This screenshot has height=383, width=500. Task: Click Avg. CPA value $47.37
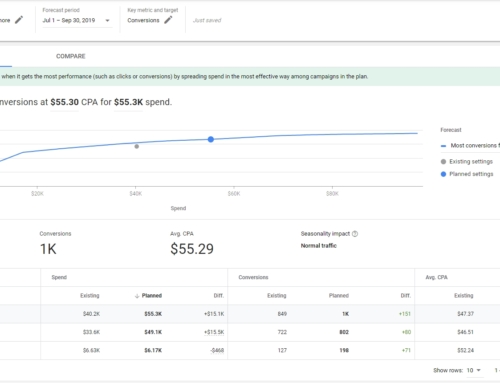point(465,314)
